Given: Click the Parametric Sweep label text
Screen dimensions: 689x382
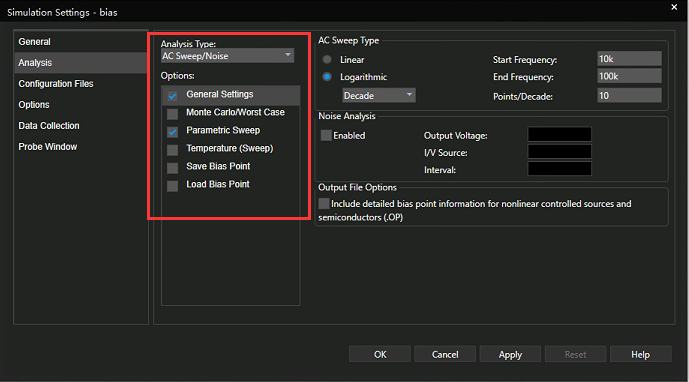Looking at the screenshot, I should pos(223,131).
